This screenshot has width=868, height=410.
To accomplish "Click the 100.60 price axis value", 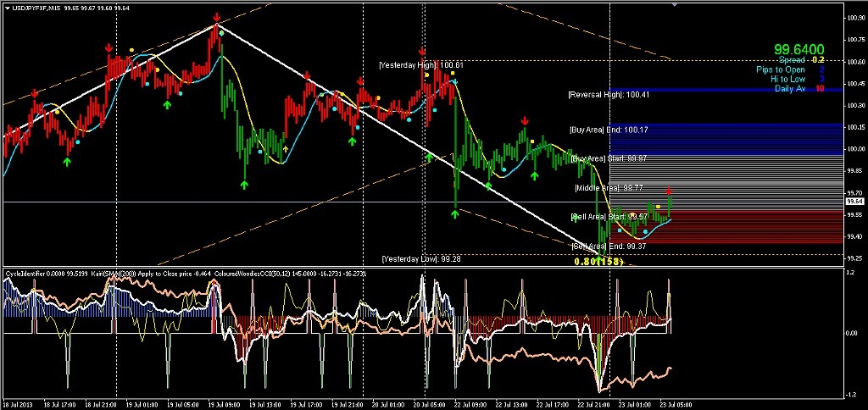I will point(856,62).
